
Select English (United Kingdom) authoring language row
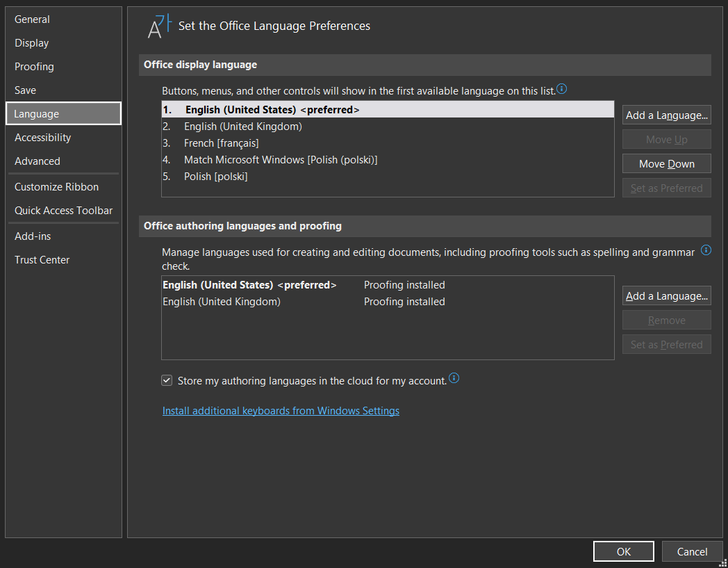388,302
